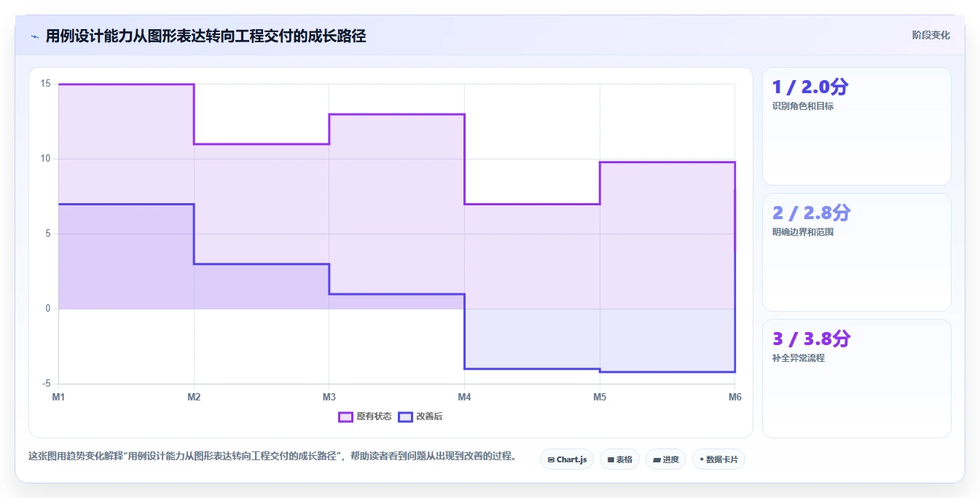The width and height of the screenshot is (980, 498).
Task: Click the 2 / 2.8分 score value
Action: pos(812,213)
